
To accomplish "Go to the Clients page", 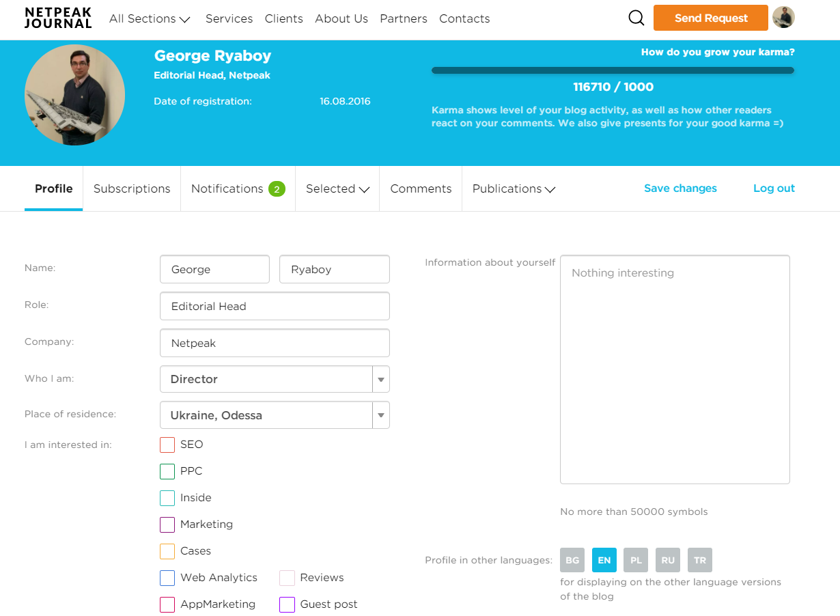I will (x=284, y=18).
